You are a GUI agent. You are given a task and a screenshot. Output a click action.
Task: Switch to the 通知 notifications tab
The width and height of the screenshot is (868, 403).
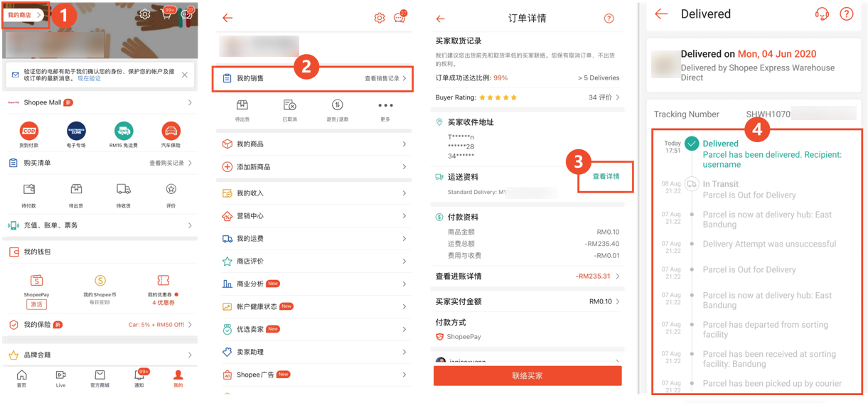139,378
